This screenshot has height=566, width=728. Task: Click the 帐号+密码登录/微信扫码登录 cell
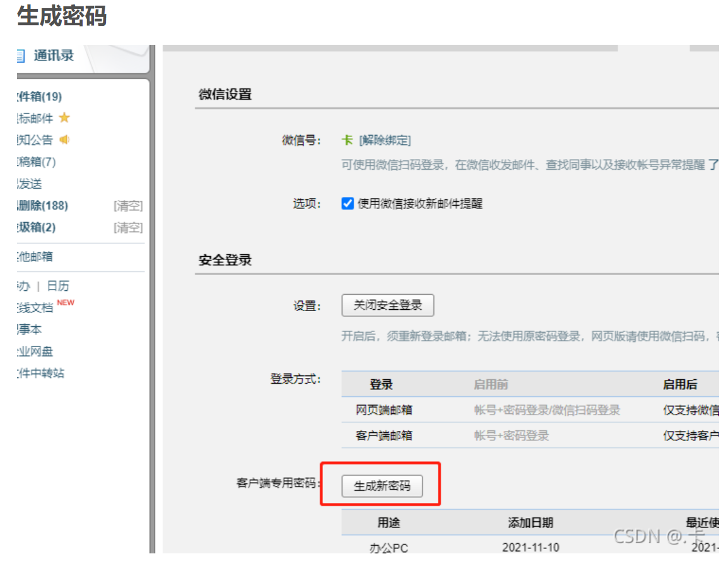coord(547,410)
